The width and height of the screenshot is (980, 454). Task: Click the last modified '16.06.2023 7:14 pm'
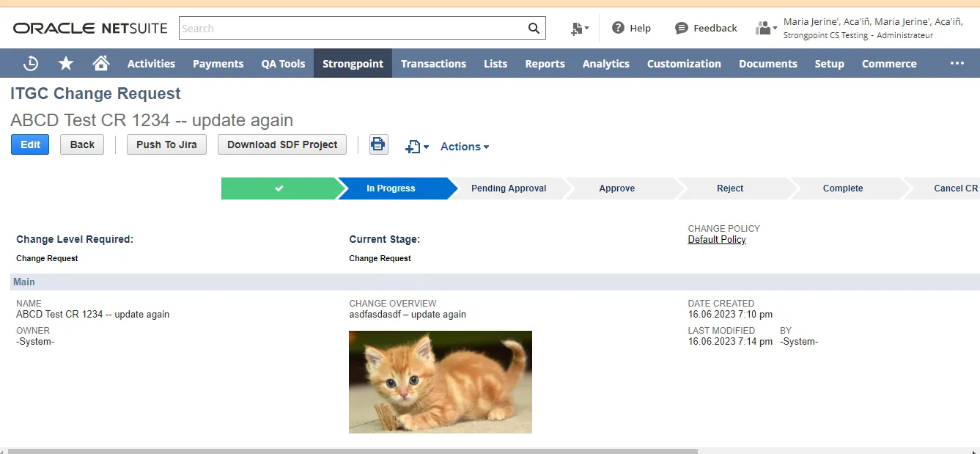[730, 342]
